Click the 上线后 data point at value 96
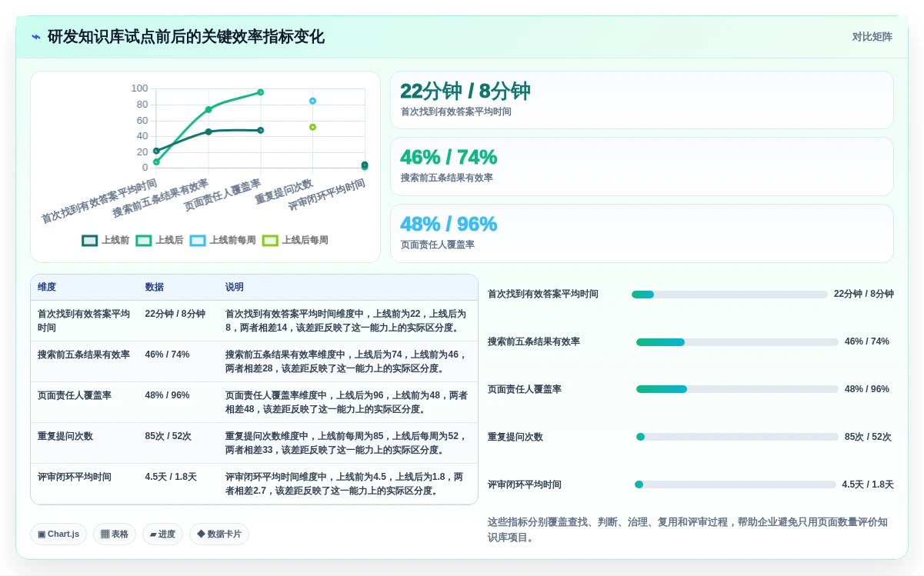This screenshot has height=576, width=924. coord(261,92)
